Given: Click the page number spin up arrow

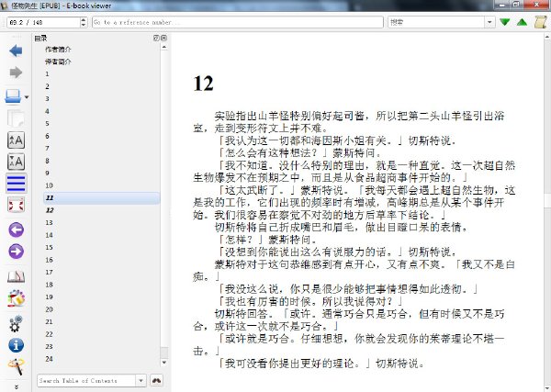Looking at the screenshot, I should point(84,19).
